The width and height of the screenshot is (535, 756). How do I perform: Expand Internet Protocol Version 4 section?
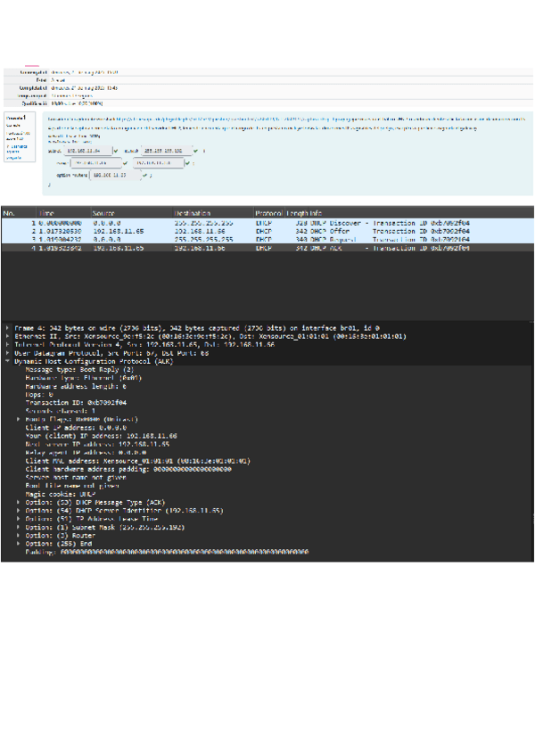(x=8, y=345)
